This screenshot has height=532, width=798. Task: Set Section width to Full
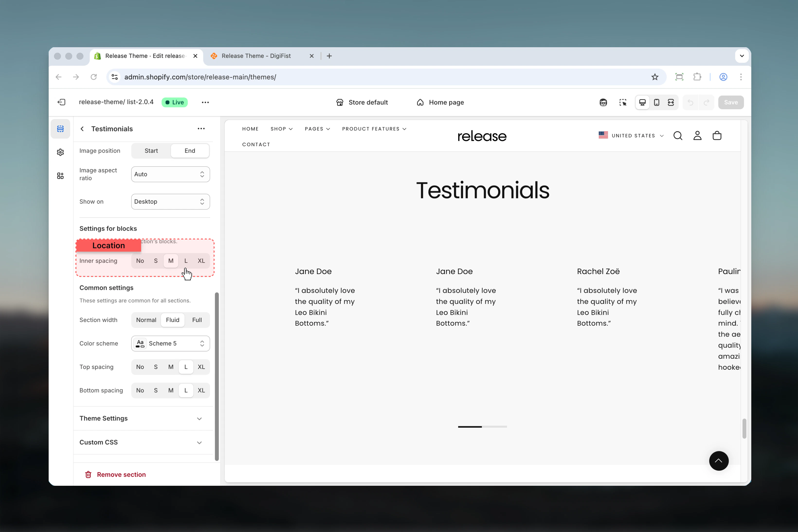[197, 320]
